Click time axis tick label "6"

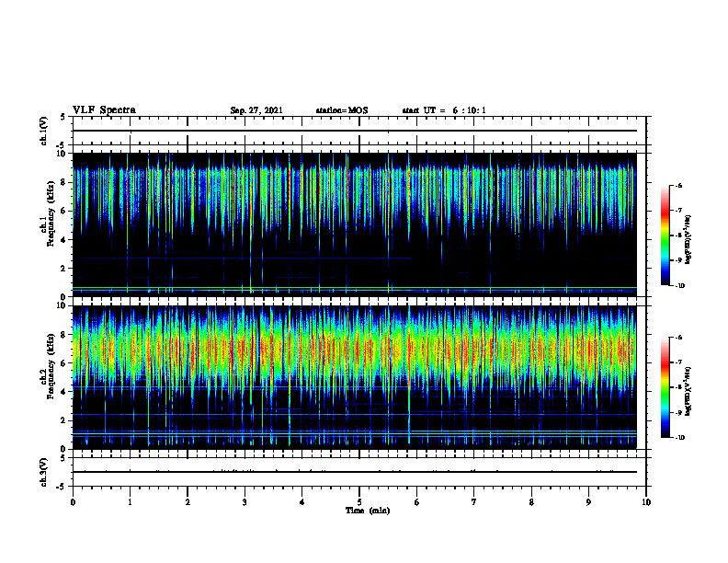[x=417, y=502]
